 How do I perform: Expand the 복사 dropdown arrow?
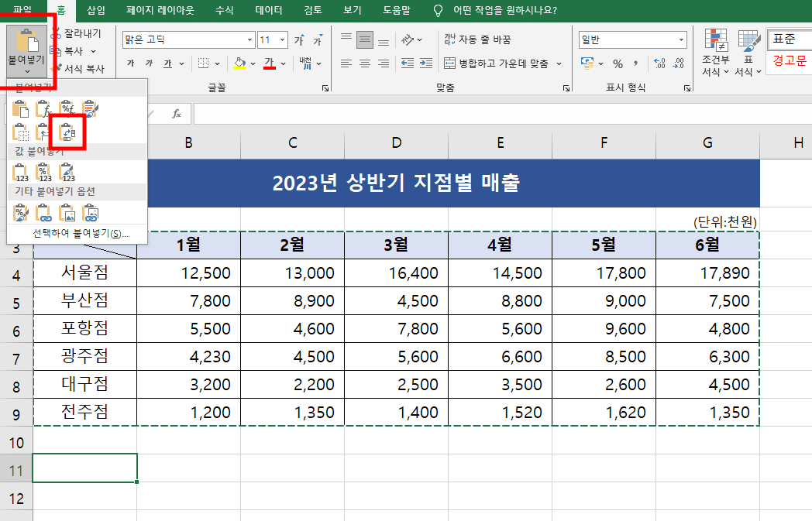click(x=93, y=51)
